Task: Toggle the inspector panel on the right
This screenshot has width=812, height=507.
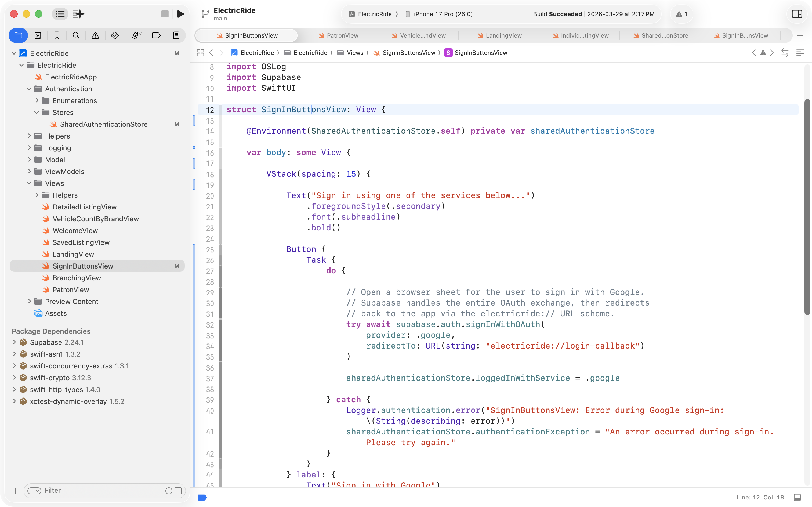Action: [797, 14]
